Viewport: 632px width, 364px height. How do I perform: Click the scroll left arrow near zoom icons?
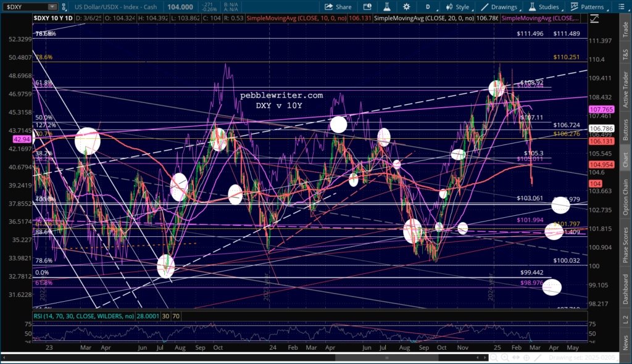(478, 358)
